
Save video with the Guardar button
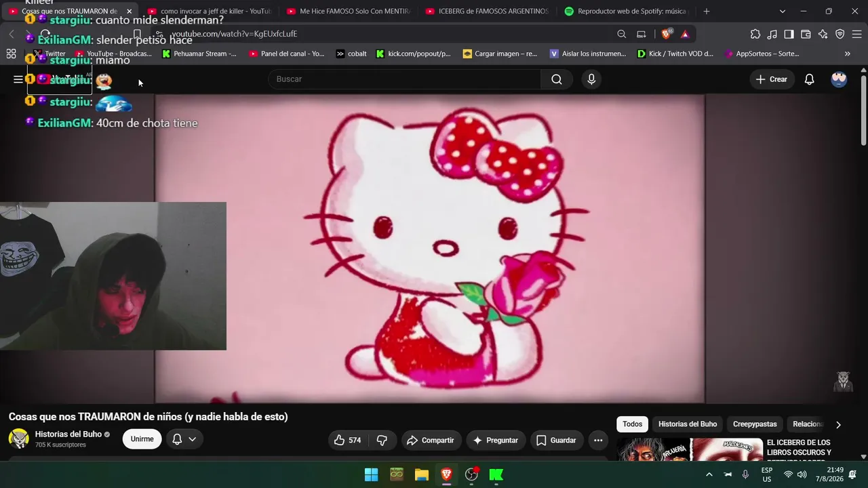pos(556,441)
